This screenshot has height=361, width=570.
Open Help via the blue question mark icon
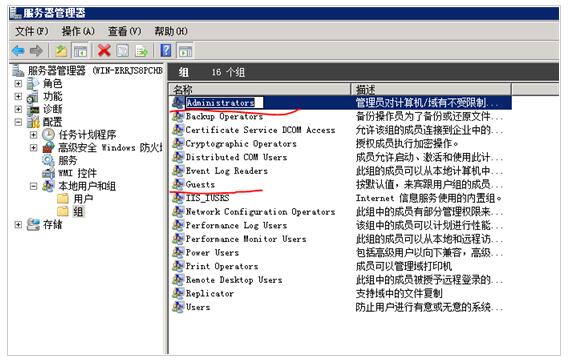point(166,51)
